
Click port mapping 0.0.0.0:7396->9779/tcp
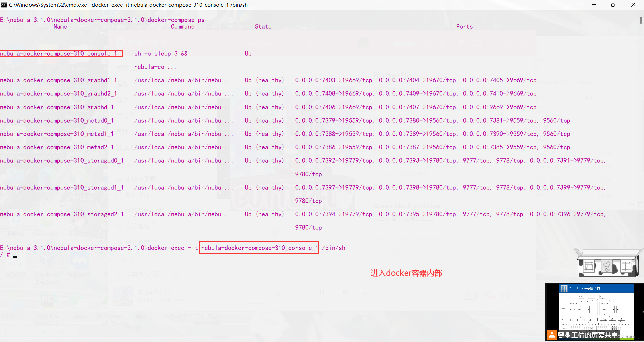[x=567, y=214]
